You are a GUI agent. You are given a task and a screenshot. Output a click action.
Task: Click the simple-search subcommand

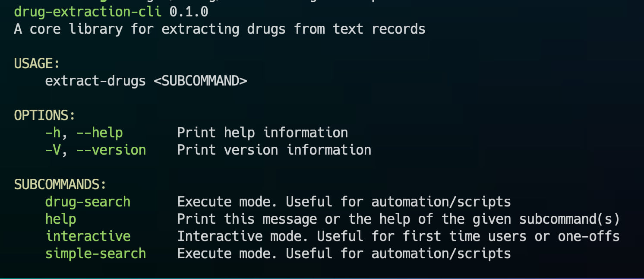[x=95, y=254]
